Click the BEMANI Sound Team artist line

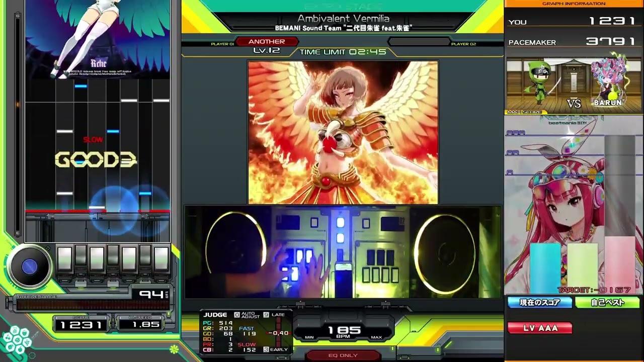click(343, 28)
